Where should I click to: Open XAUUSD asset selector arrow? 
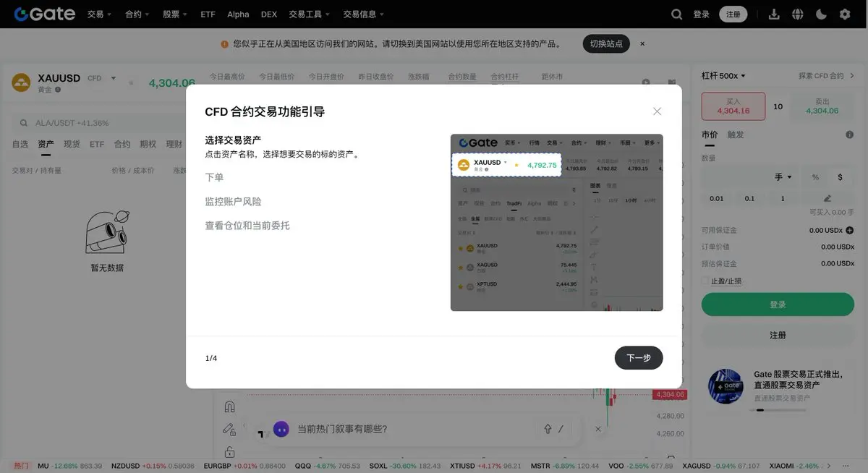pyautogui.click(x=114, y=78)
